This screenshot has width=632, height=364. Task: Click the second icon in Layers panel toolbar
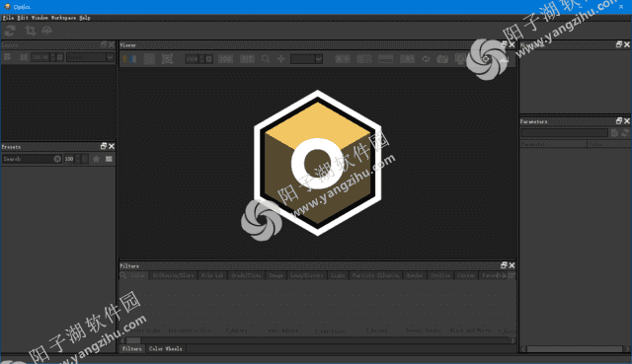click(24, 57)
